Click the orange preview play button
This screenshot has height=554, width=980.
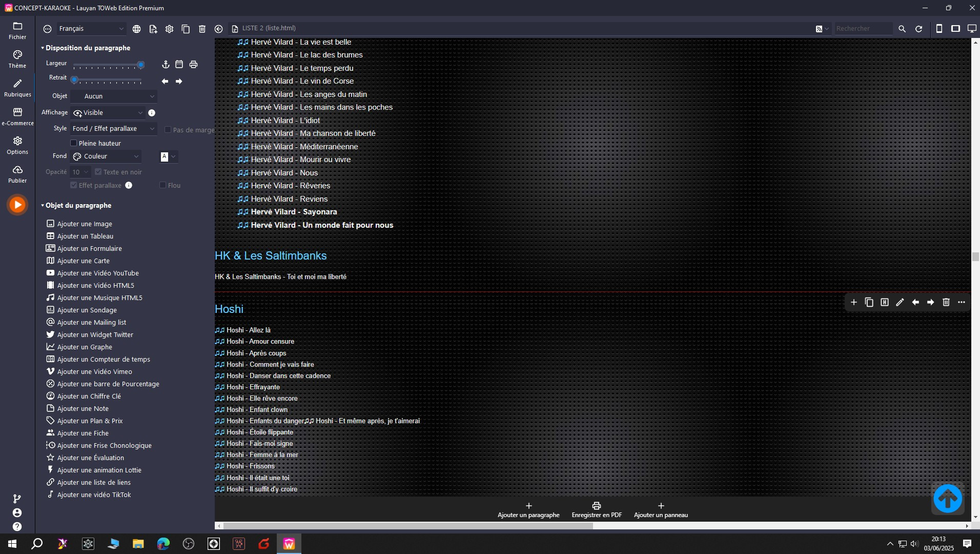point(17,205)
